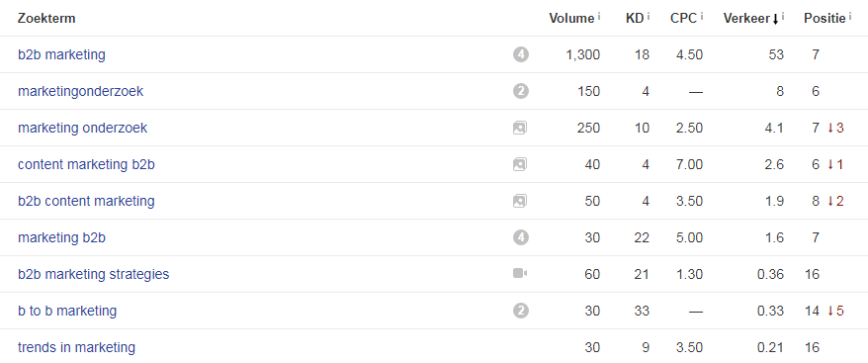
Task: Click info icon next to Positie header
Action: [850, 17]
